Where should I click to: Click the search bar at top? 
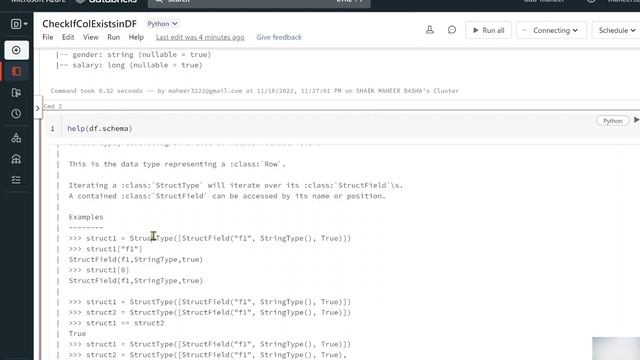point(259,2)
